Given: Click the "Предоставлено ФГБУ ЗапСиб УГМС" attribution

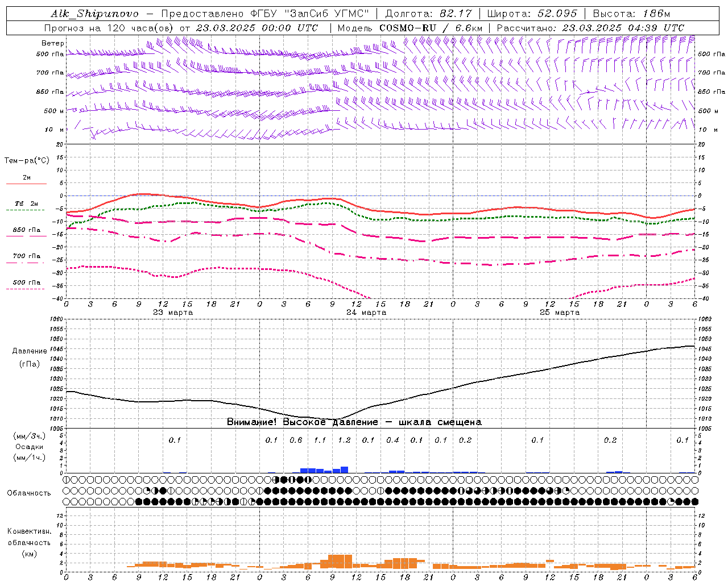Looking at the screenshot, I should coord(264,14).
